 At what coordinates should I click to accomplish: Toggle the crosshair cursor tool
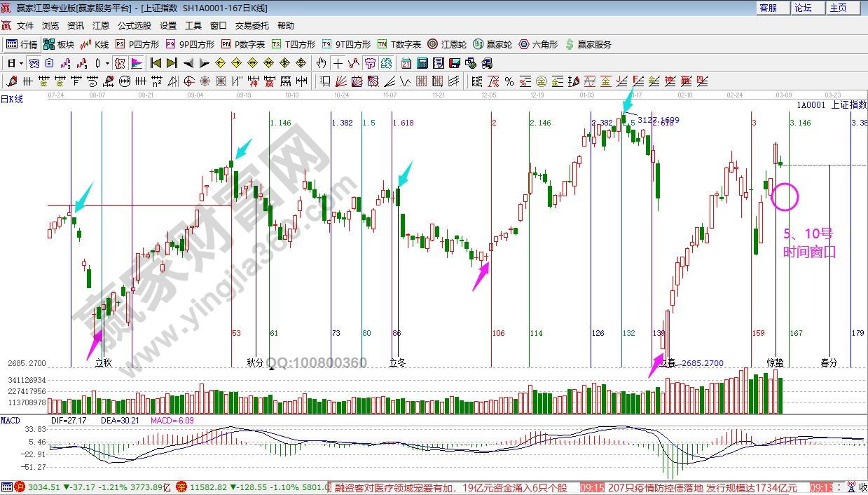click(338, 63)
